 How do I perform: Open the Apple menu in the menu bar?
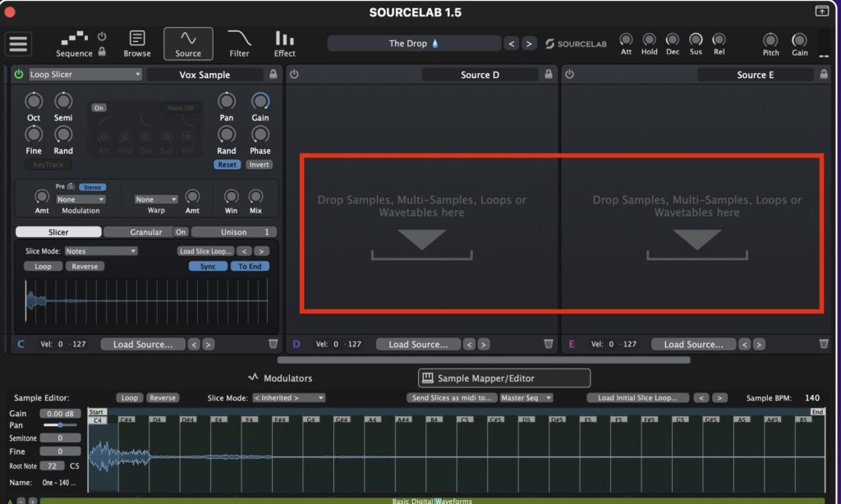(8, 11)
